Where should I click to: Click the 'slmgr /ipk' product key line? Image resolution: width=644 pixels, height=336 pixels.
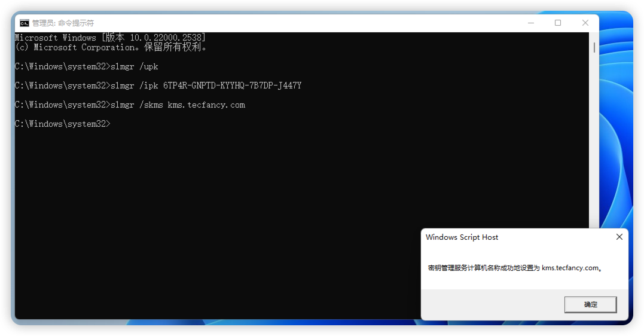(x=158, y=85)
